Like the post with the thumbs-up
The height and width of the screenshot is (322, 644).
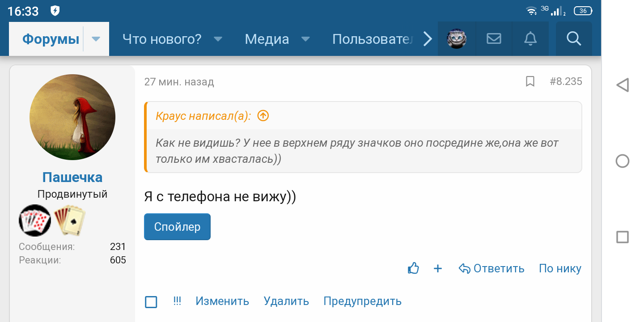pyautogui.click(x=413, y=268)
